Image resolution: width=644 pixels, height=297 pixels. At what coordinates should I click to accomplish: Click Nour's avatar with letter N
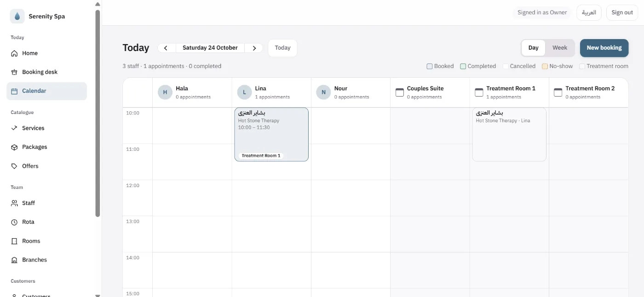coord(323,92)
